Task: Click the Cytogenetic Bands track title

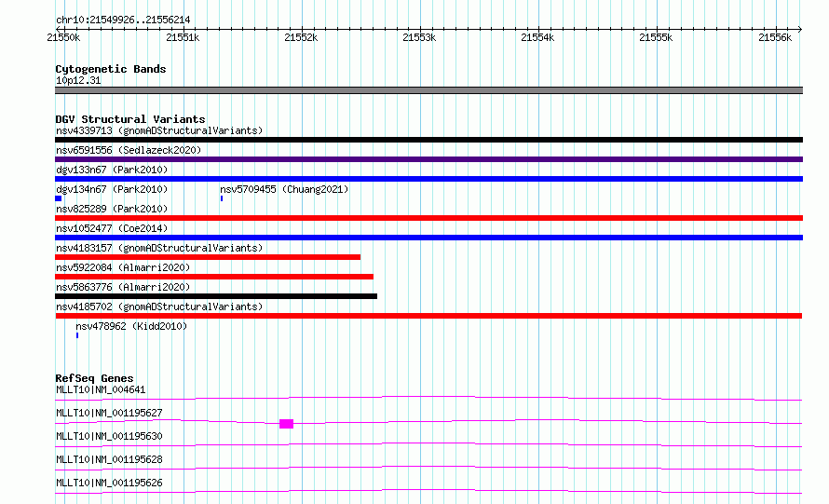Action: tap(111, 69)
